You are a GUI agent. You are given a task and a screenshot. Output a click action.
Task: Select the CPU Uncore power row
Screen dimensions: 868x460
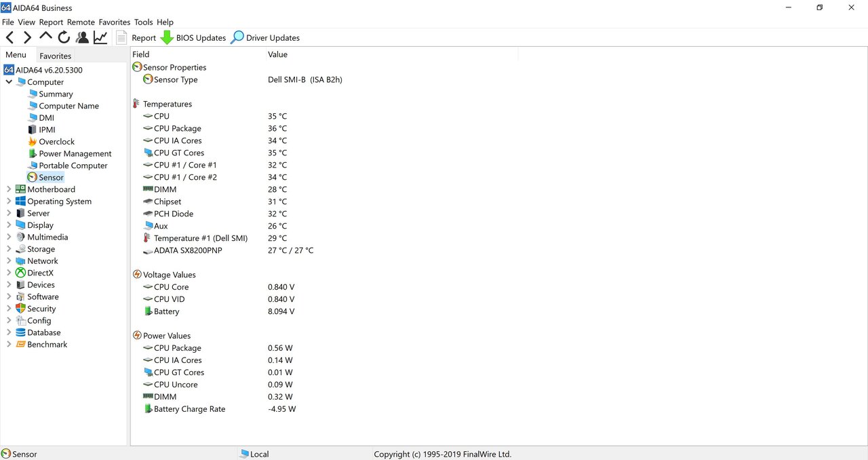pos(218,385)
